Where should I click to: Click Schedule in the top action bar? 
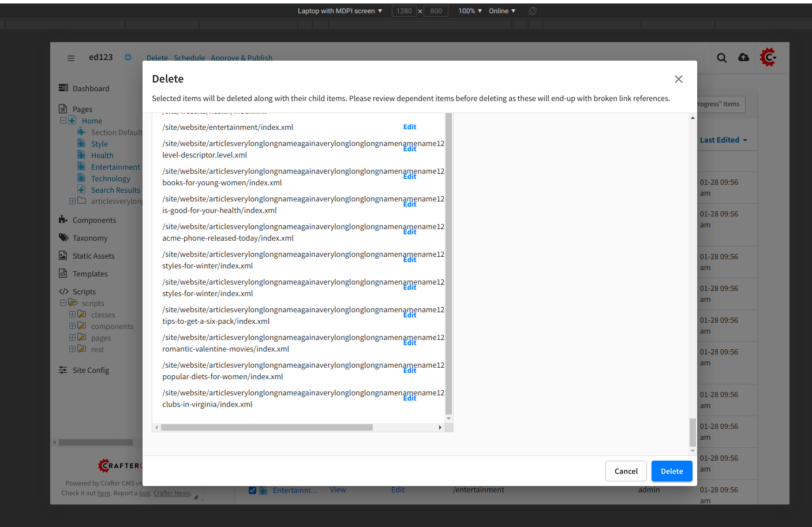click(x=189, y=58)
